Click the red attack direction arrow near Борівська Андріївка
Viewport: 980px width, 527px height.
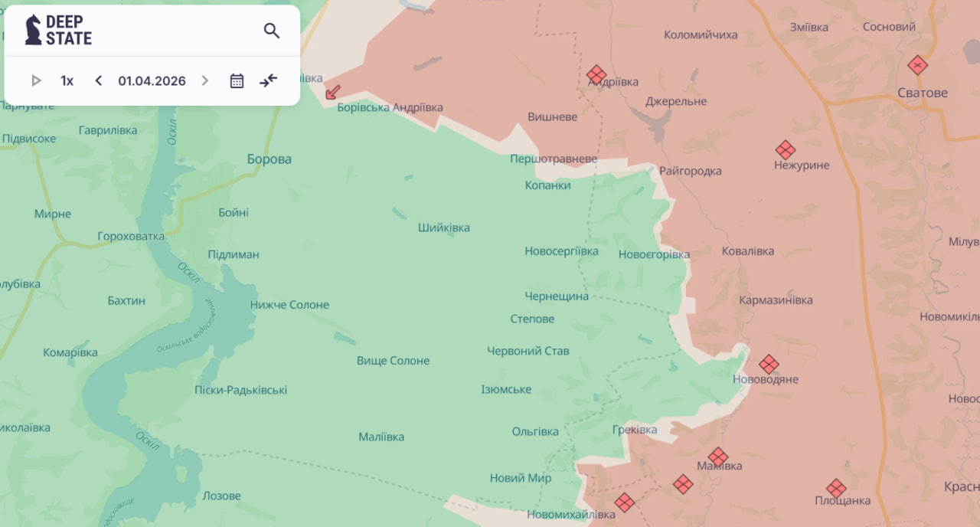[333, 92]
